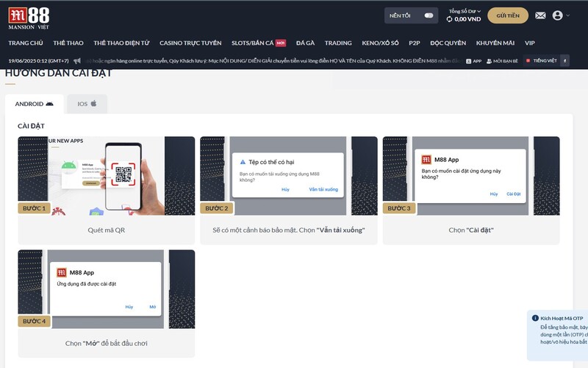
Task: Click the APP download link
Action: (473, 61)
